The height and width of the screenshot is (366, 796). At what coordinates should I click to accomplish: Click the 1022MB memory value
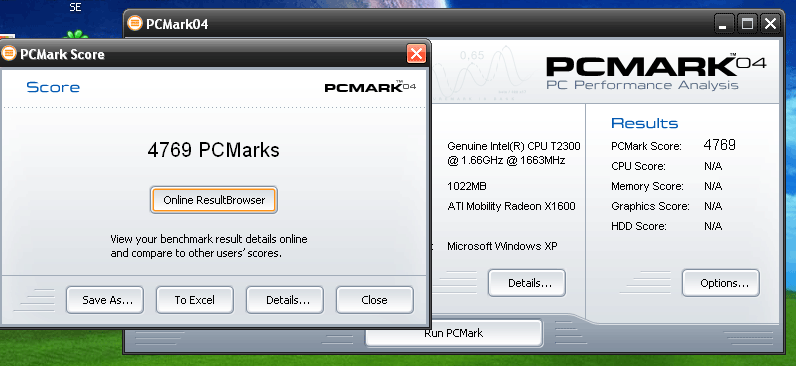click(467, 186)
